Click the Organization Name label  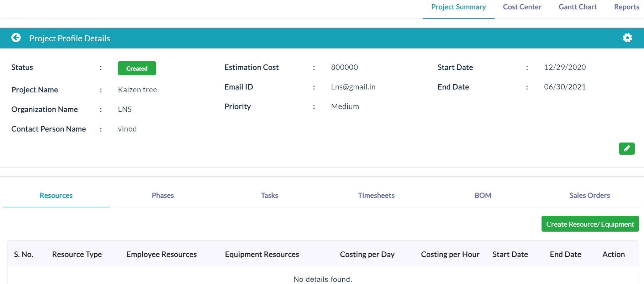(x=44, y=109)
